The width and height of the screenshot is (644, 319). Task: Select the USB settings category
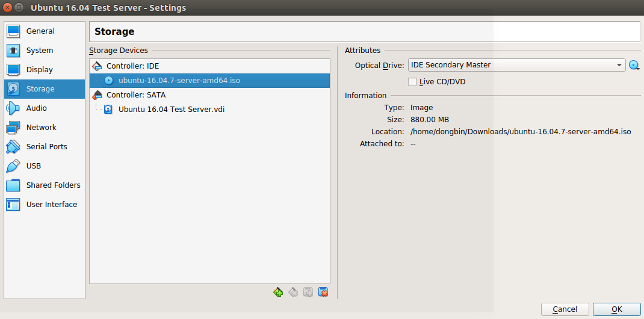pyautogui.click(x=45, y=166)
